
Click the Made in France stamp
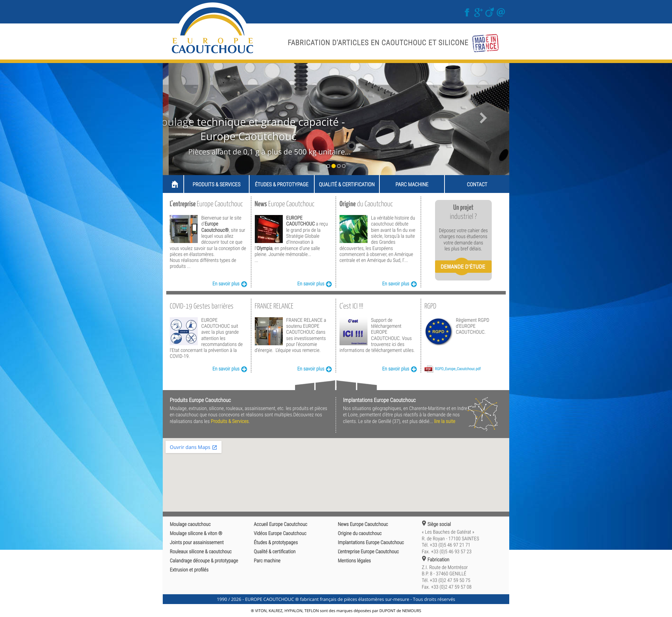point(485,43)
